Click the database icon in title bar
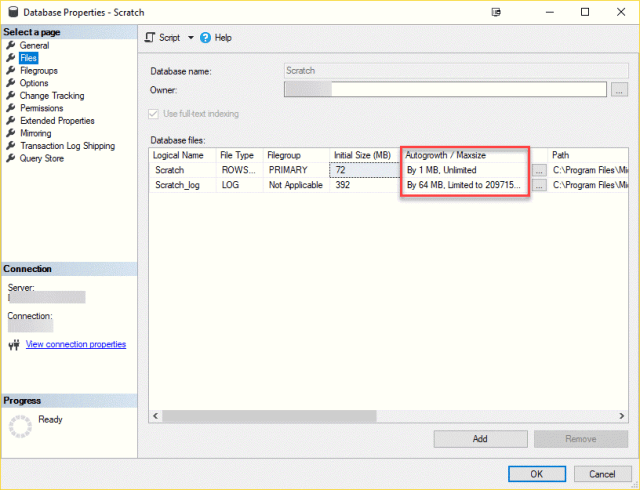Screen dimensions: 640x490 pyautogui.click(x=13, y=12)
